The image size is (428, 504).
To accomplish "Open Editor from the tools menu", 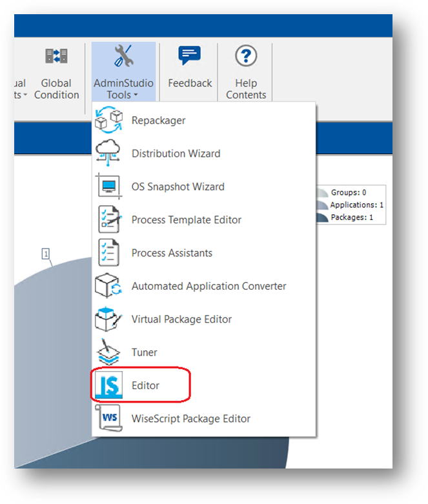I will 203,385.
